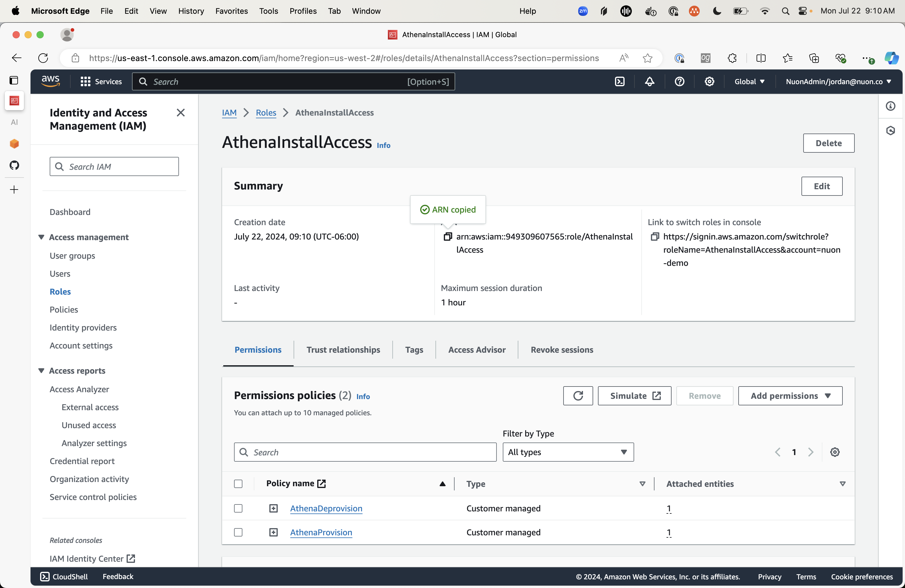Refresh the permissions policies list
The height and width of the screenshot is (588, 905).
pos(578,395)
